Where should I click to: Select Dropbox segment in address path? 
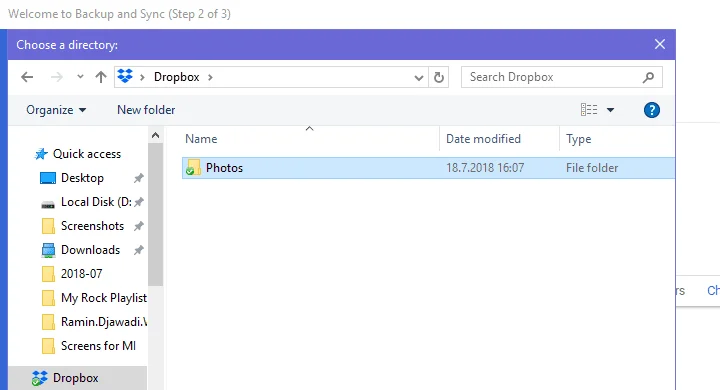point(176,77)
